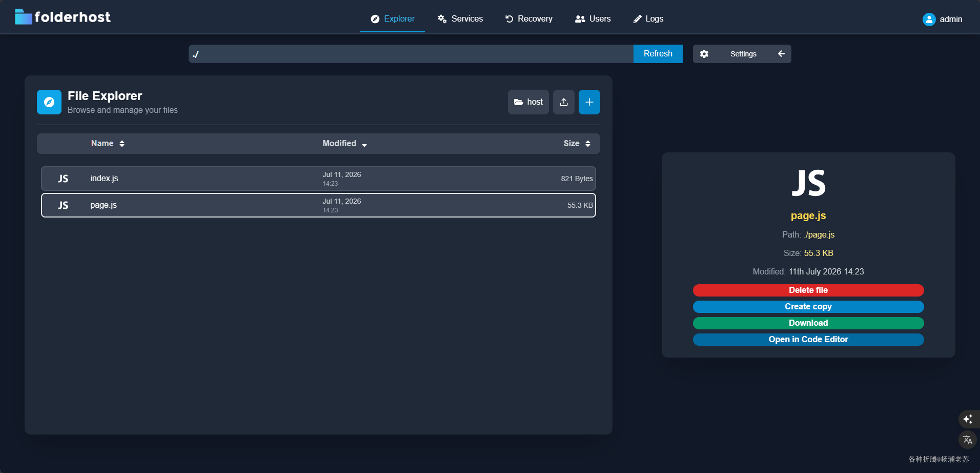Click the File Explorer compass icon
Screen dimensions: 980x473
pyautogui.click(x=49, y=102)
